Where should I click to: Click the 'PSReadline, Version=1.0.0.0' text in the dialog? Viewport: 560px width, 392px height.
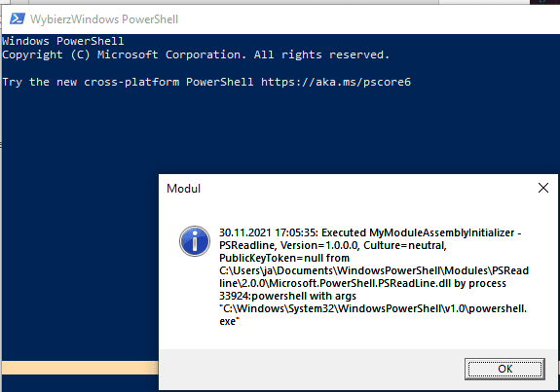point(288,245)
